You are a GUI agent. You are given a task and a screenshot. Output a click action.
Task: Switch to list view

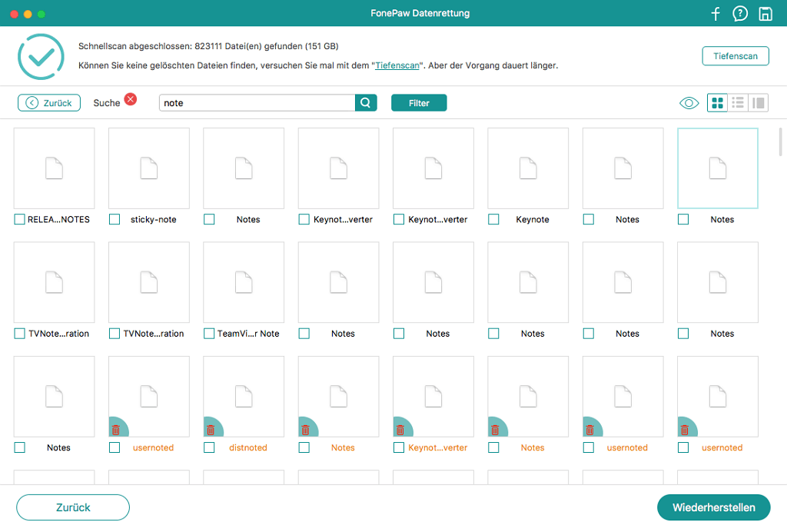pyautogui.click(x=738, y=103)
